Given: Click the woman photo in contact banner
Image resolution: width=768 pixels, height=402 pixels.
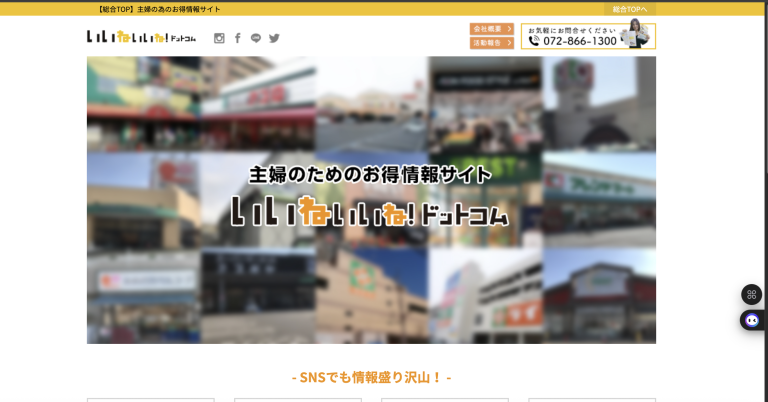Looking at the screenshot, I should [x=634, y=34].
